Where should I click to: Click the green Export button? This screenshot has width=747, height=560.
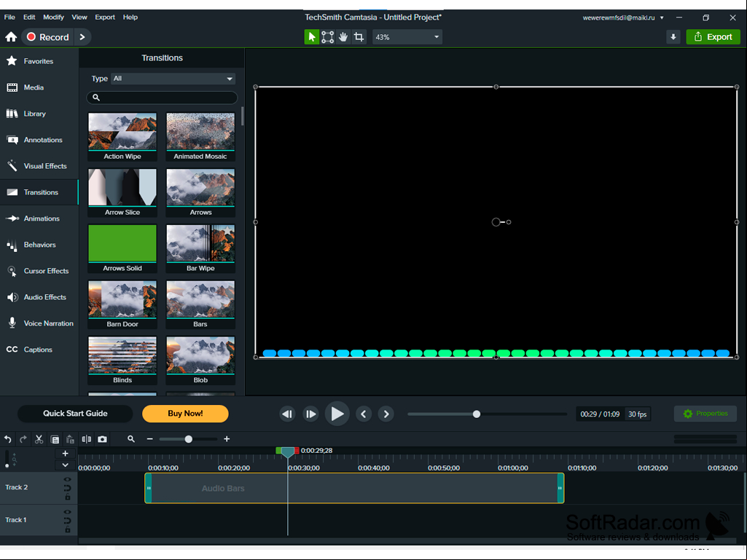(x=713, y=37)
